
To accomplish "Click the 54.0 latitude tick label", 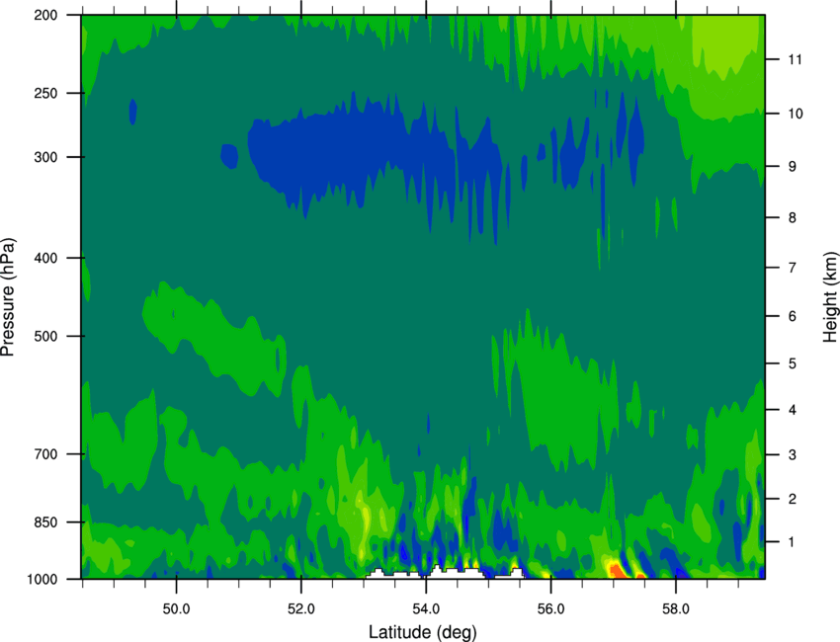I will (x=426, y=609).
